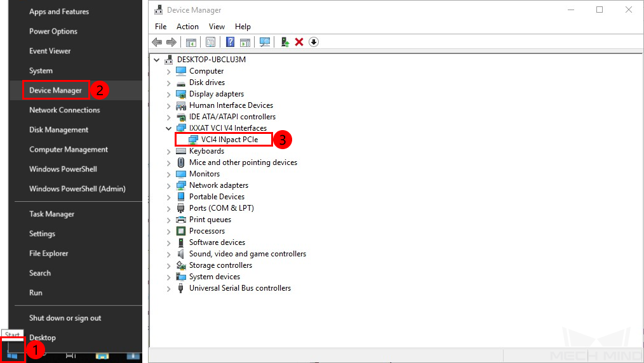Select the Monitors tree label

[204, 174]
